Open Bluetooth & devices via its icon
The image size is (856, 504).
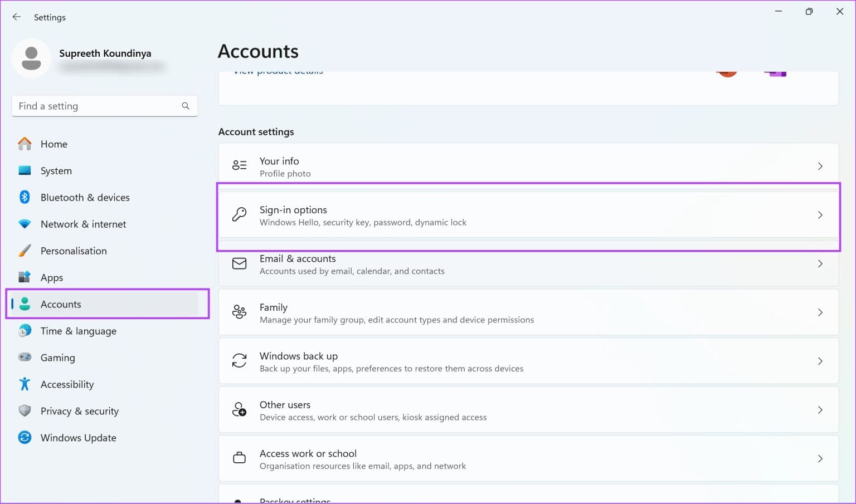(x=25, y=197)
